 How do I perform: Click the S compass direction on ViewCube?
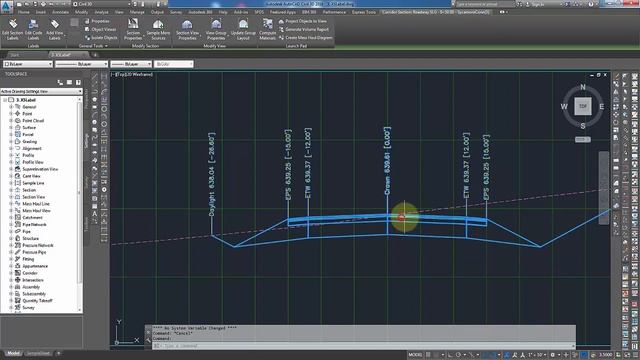(x=582, y=126)
